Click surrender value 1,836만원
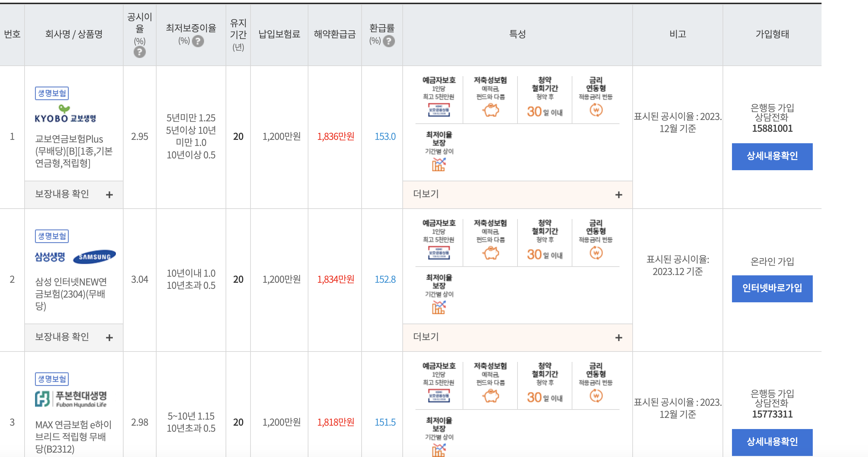868x457 pixels. coord(336,136)
